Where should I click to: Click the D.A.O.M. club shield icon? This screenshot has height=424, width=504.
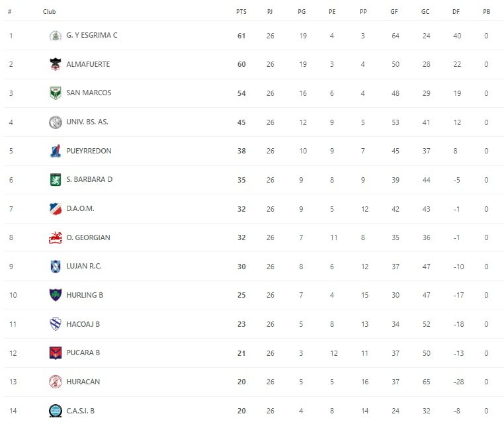coord(56,208)
